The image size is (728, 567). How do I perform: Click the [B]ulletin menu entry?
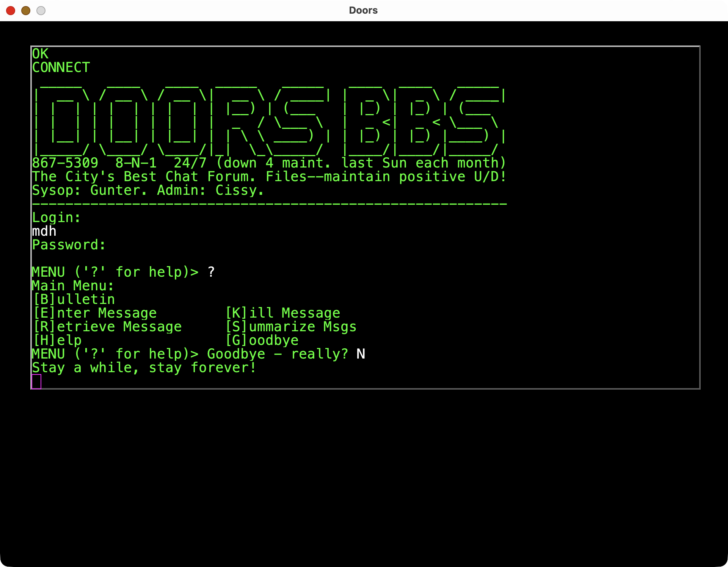pyautogui.click(x=74, y=299)
